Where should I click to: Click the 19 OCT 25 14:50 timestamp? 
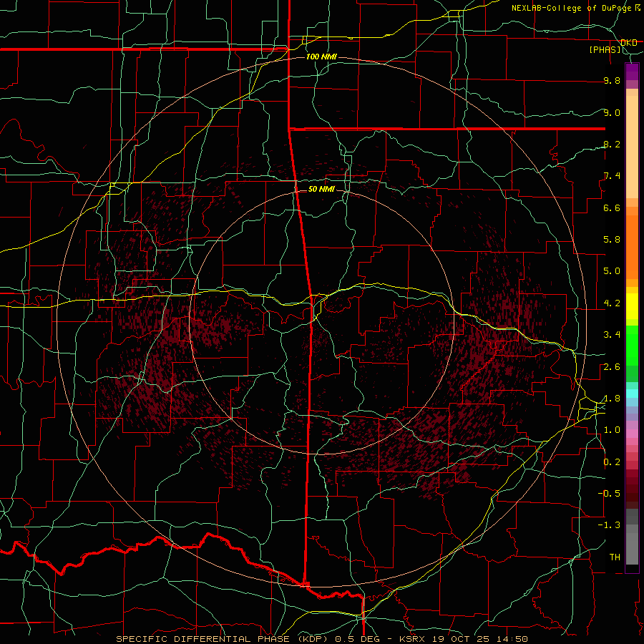[479, 639]
